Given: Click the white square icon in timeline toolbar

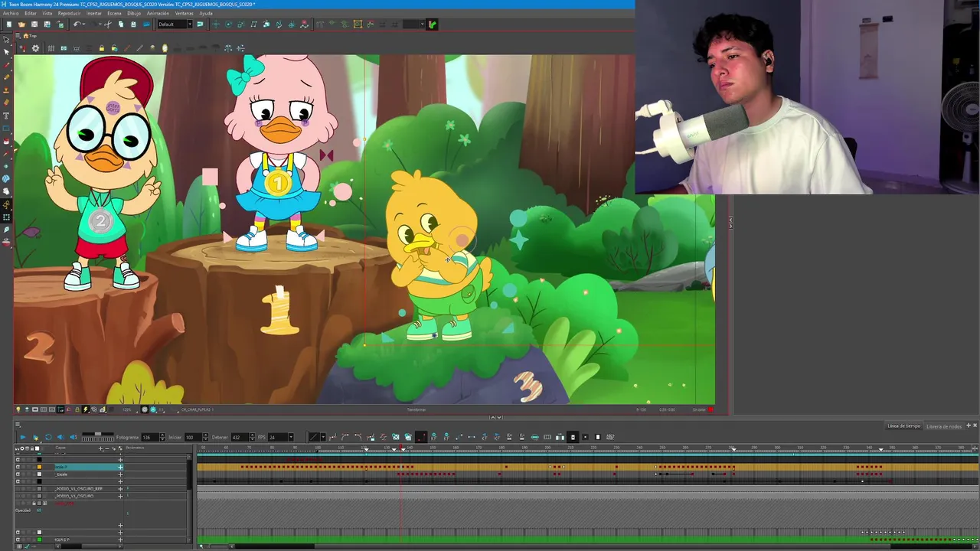Looking at the screenshot, I should 598,437.
